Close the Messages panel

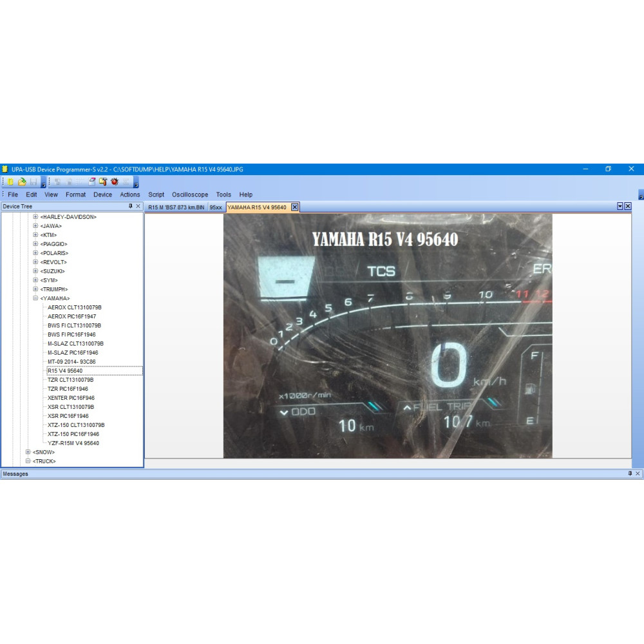tap(638, 473)
